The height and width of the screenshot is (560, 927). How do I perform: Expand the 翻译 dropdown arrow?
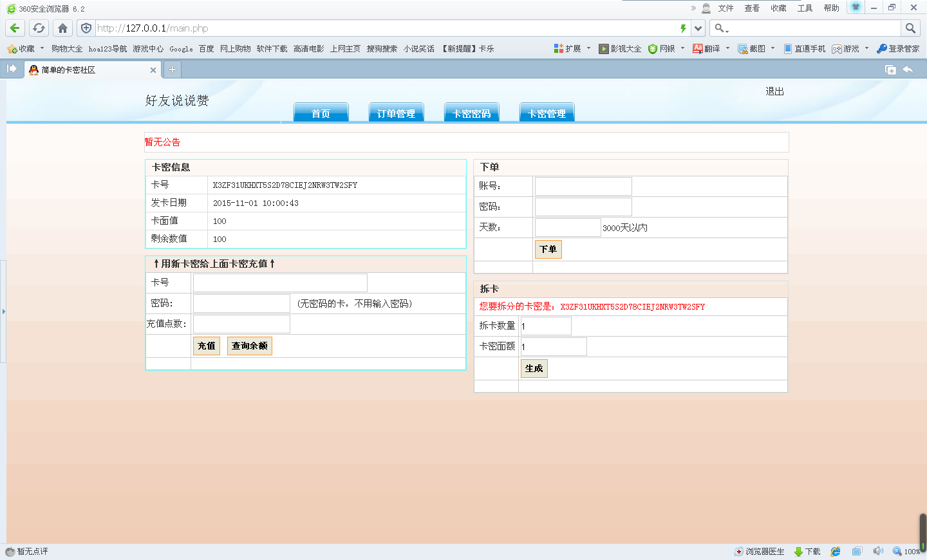727,48
